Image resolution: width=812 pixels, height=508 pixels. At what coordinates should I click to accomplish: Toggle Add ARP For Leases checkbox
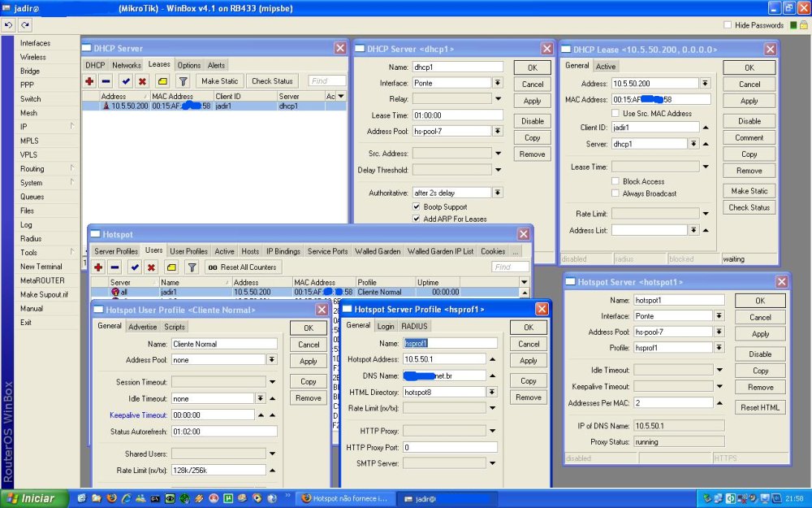(417, 219)
